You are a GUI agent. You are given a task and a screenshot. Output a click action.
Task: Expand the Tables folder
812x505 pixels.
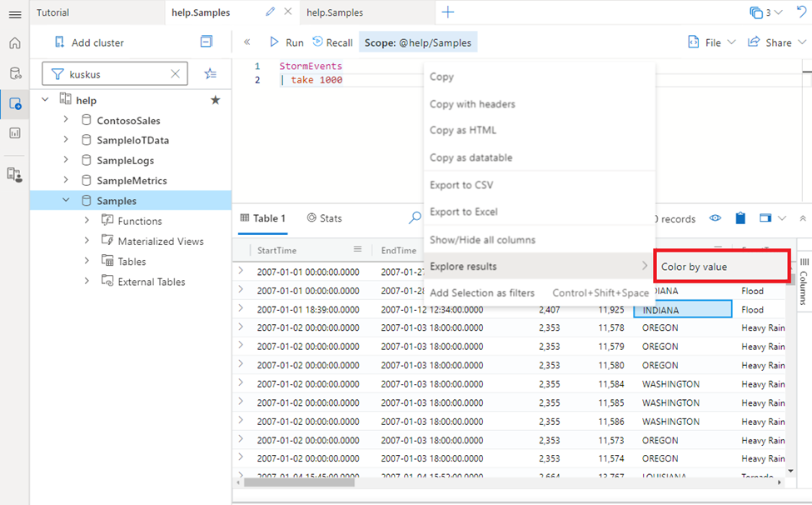click(x=87, y=261)
